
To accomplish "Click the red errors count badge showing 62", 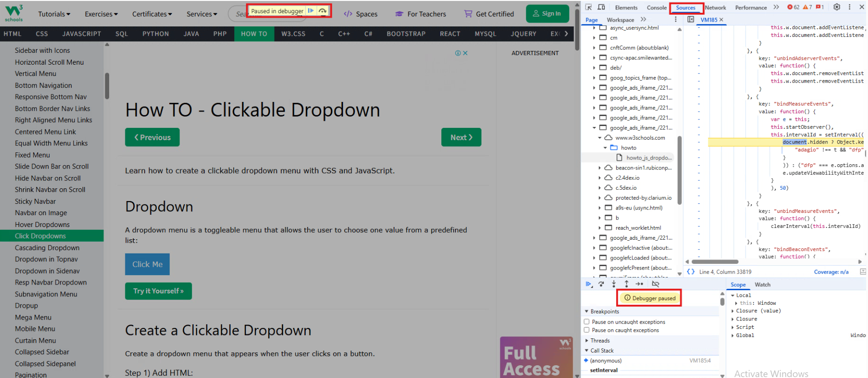I will 793,7.
